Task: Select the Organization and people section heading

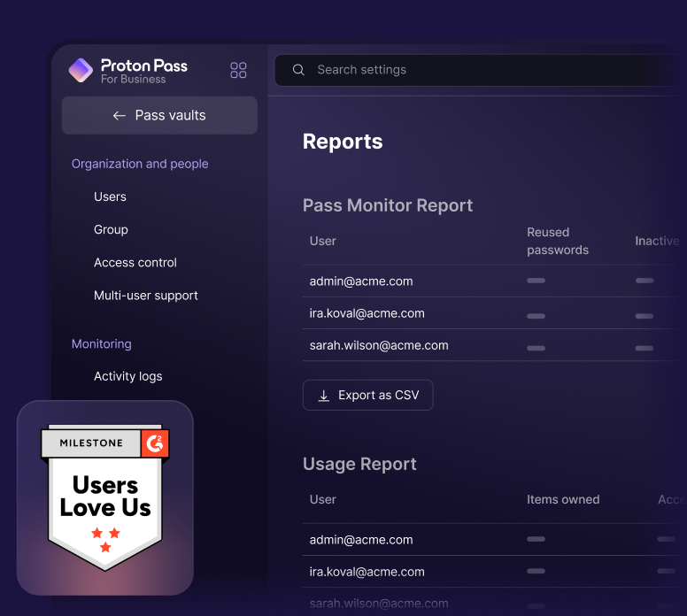Action: click(140, 164)
